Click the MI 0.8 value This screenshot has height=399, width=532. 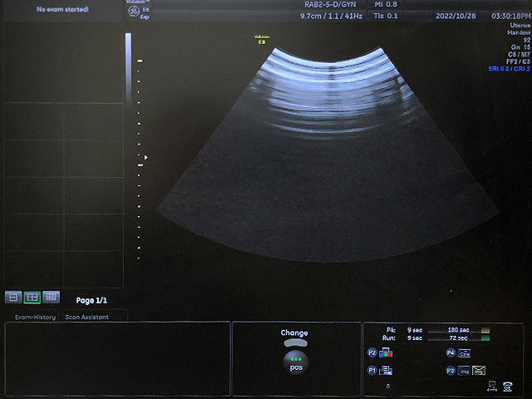(x=386, y=4)
